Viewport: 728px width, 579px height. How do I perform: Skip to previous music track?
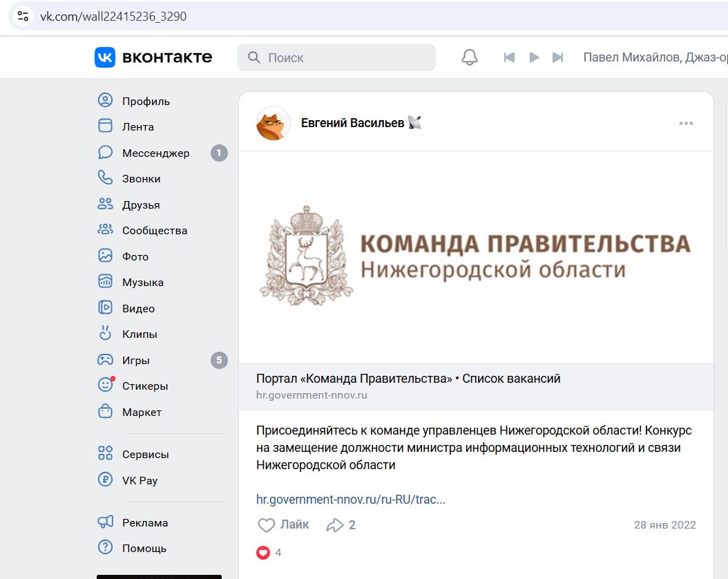coord(509,57)
